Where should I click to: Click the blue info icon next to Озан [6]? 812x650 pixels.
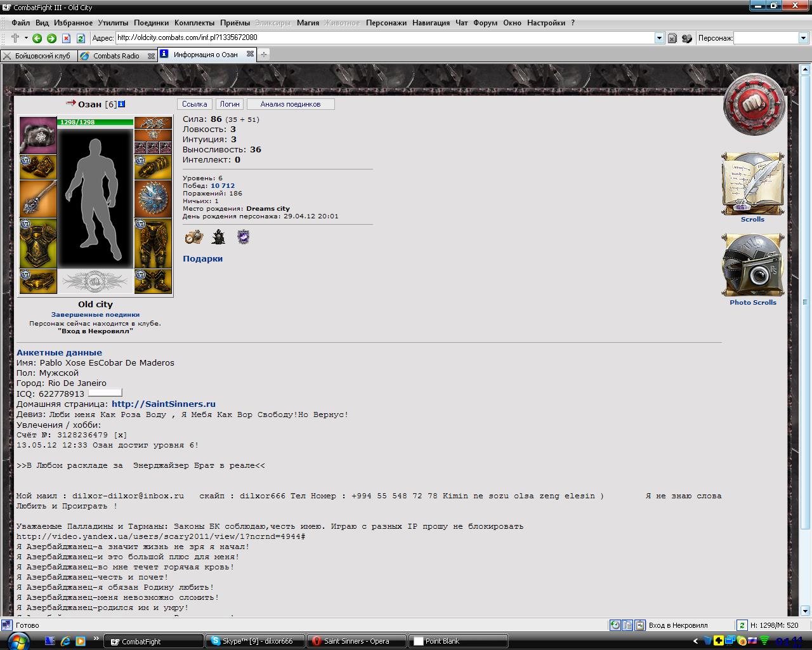122,104
